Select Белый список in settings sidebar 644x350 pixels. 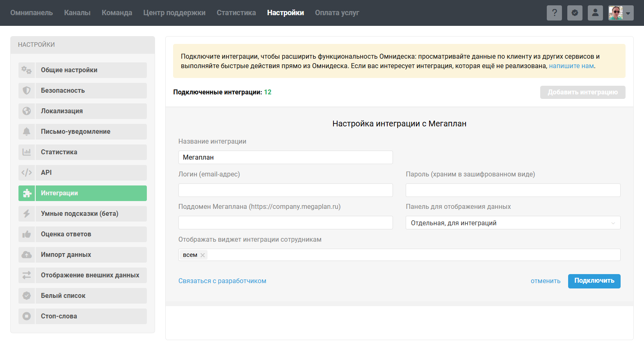pyautogui.click(x=82, y=296)
